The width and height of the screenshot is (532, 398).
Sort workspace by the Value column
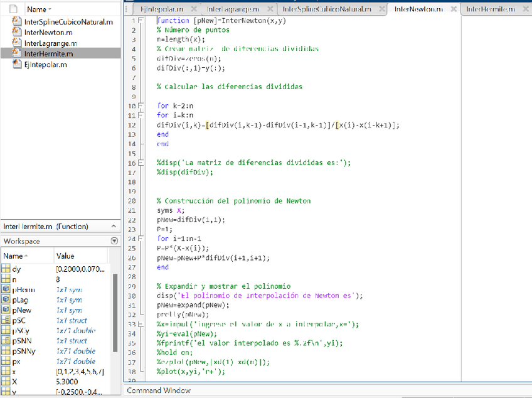click(65, 256)
